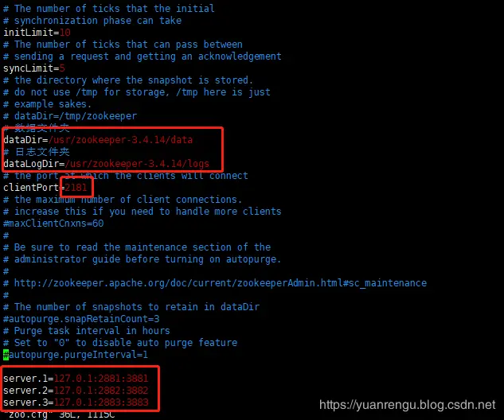The image size is (504, 420).
Task: Click the dataDir path /usr/zookeeper-3.4.14/data
Action: click(x=120, y=140)
